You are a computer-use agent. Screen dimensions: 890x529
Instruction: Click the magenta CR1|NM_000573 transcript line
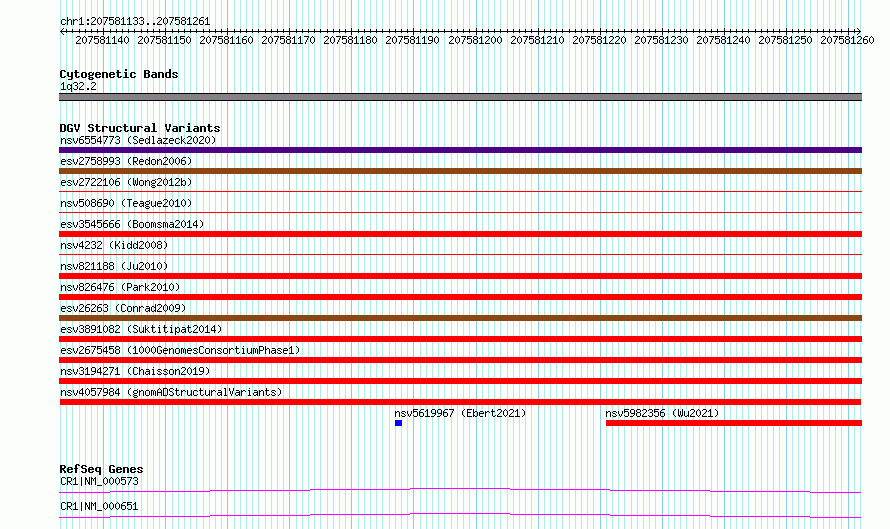coord(460,490)
